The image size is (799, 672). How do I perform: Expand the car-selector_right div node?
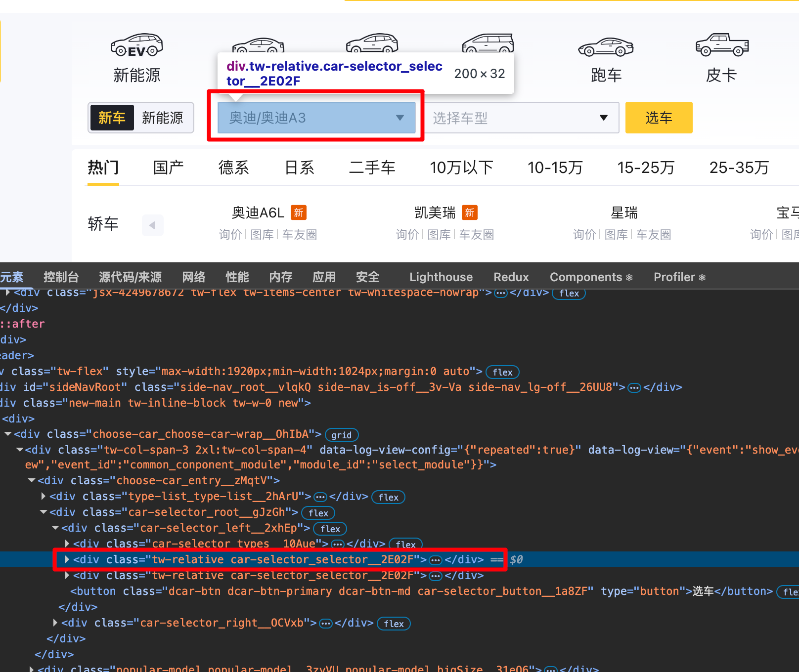pos(55,623)
